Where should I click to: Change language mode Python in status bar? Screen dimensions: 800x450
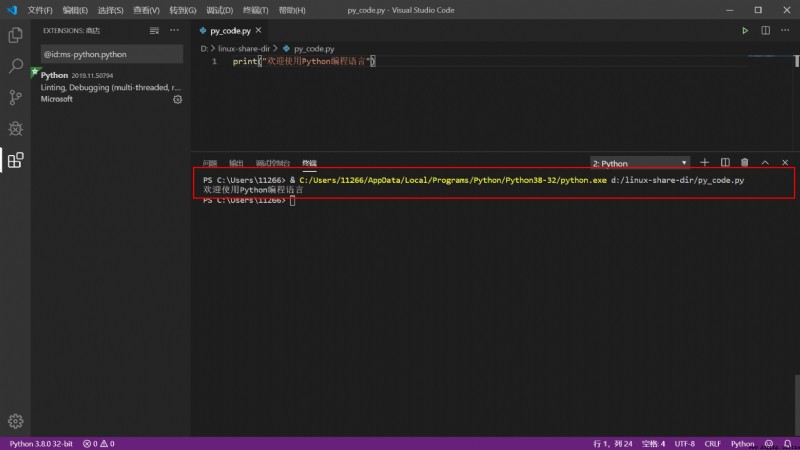pos(742,444)
